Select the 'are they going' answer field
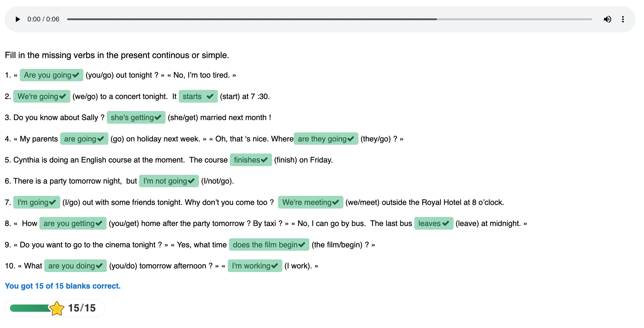The height and width of the screenshot is (328, 644). pyautogui.click(x=322, y=139)
